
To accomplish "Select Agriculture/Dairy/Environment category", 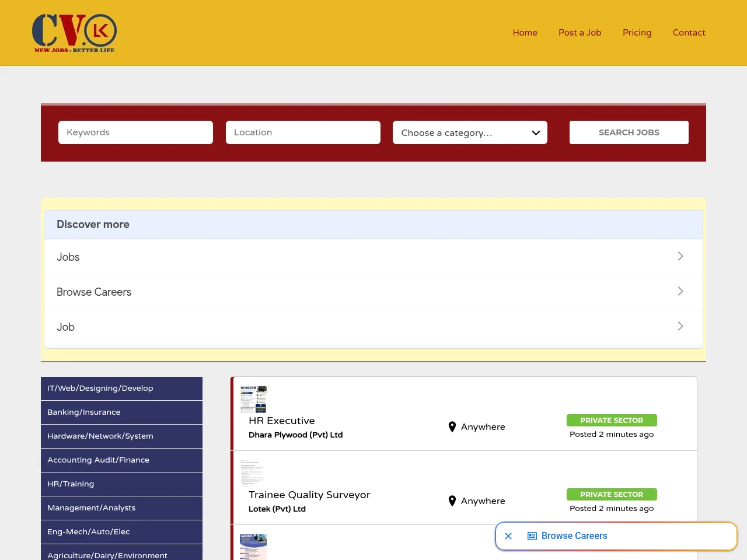I will tap(121, 552).
